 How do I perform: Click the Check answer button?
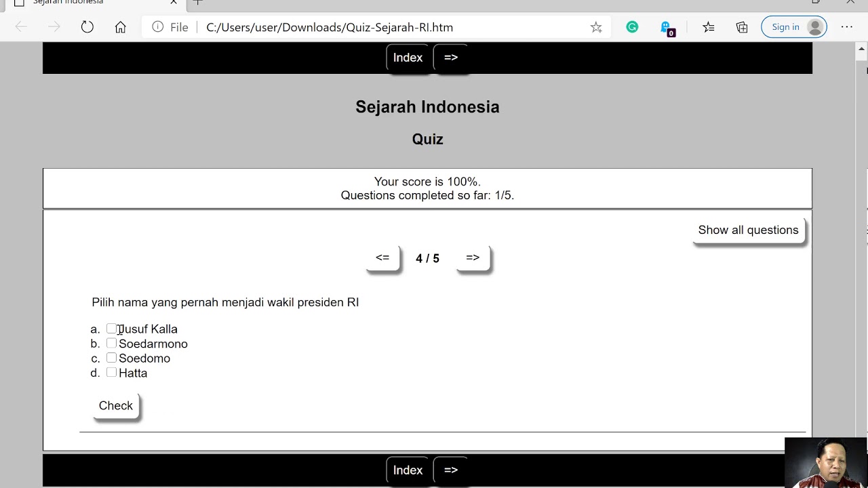(116, 405)
